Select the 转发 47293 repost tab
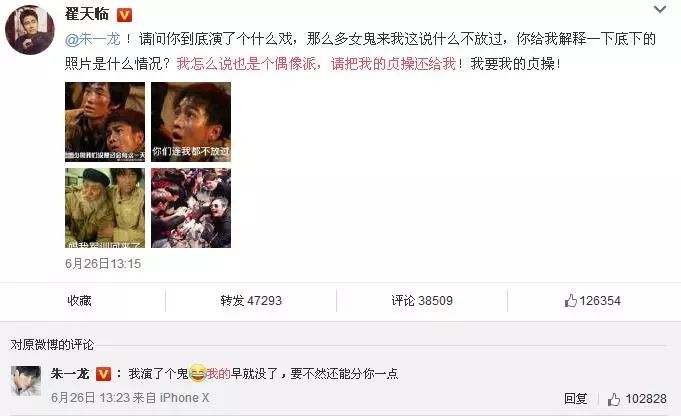Viewport: 681px width, 416px height. (x=251, y=300)
